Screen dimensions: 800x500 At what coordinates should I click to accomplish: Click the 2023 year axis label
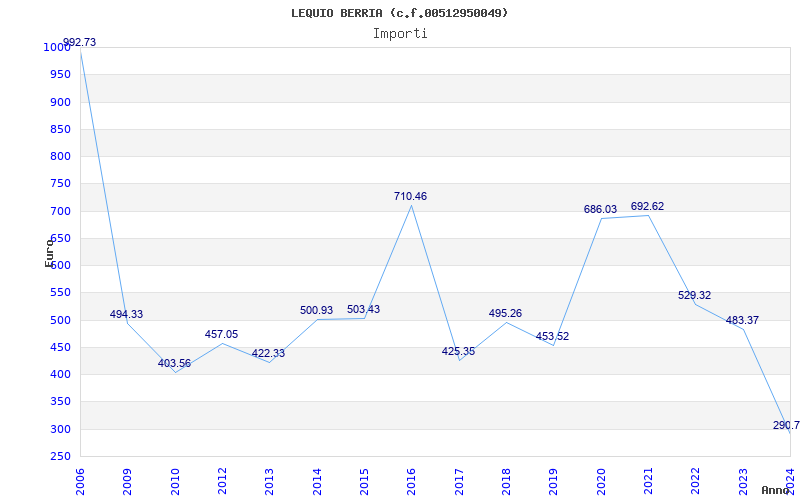click(743, 482)
